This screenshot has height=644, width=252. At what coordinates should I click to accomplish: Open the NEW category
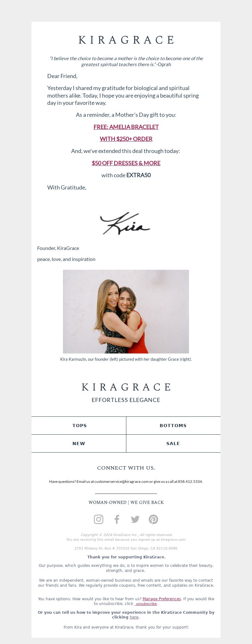(79, 443)
